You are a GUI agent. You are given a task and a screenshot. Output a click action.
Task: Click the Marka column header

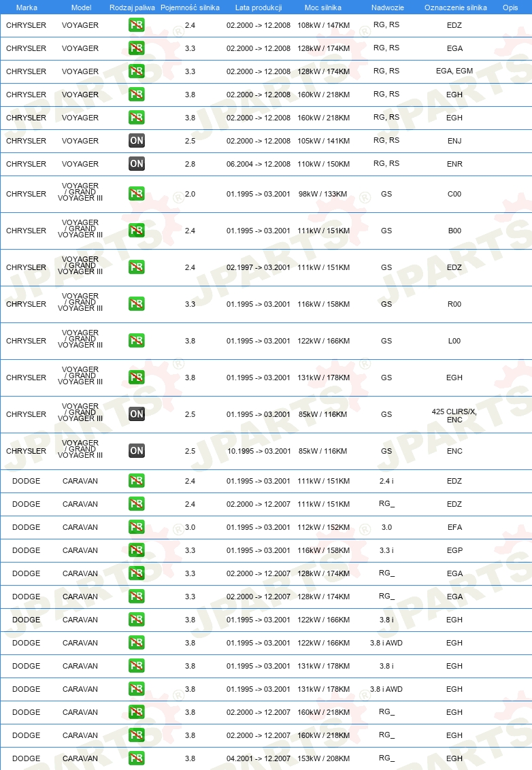[27, 7]
